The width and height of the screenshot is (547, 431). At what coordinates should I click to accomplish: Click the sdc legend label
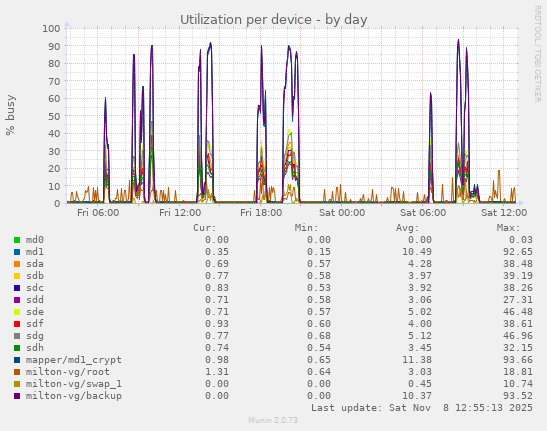tap(35, 288)
